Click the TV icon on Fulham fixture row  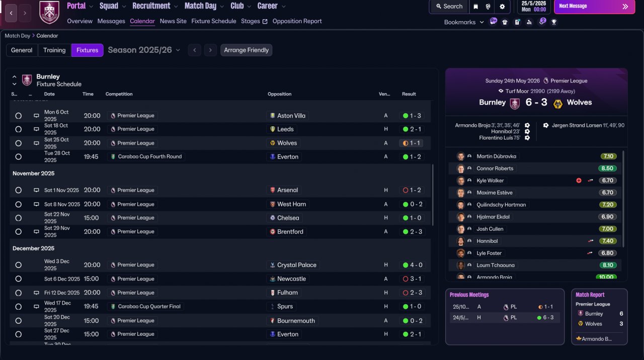tap(36, 293)
